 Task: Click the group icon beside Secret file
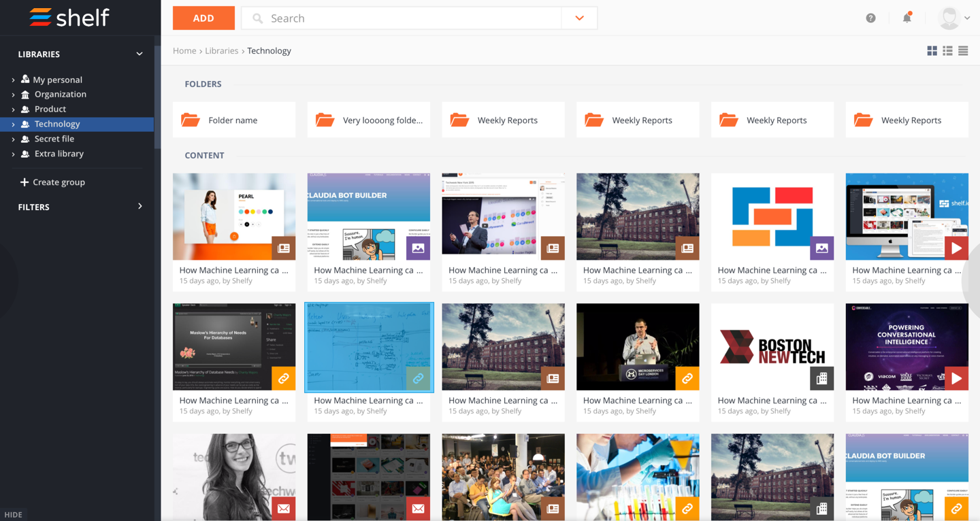point(25,139)
